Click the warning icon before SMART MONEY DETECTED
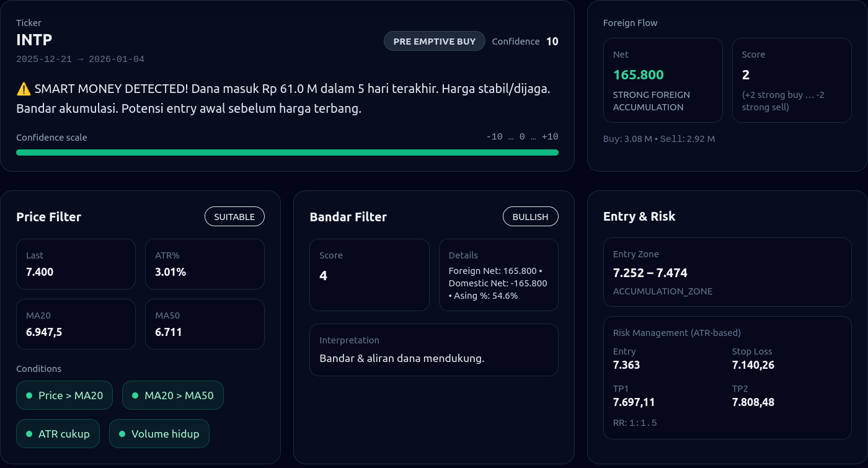The image size is (868, 468). point(24,89)
